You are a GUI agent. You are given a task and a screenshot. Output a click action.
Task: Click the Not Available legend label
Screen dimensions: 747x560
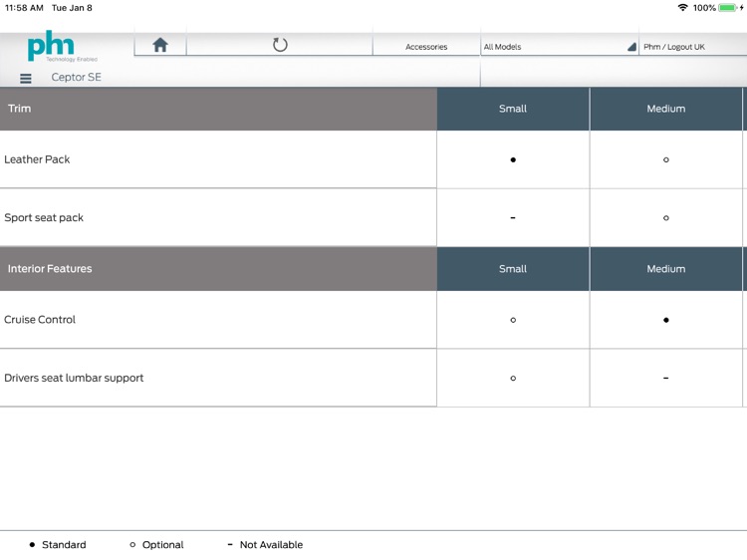coord(271,545)
